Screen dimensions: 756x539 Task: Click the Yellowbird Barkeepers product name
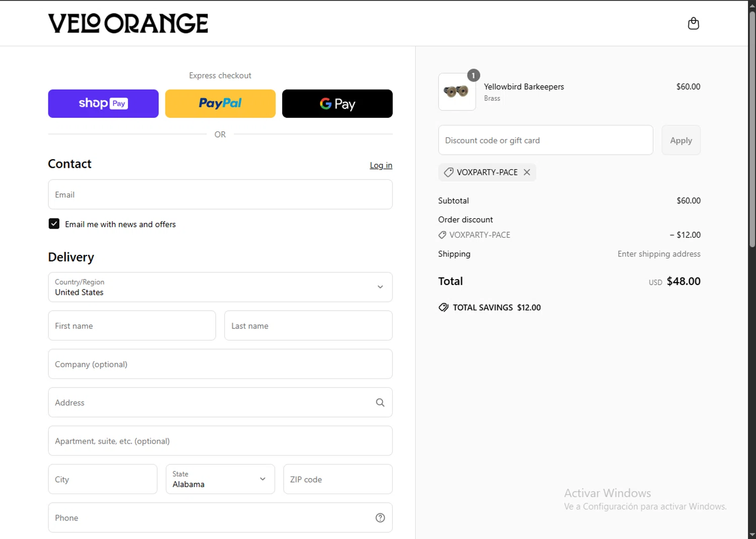(x=524, y=87)
